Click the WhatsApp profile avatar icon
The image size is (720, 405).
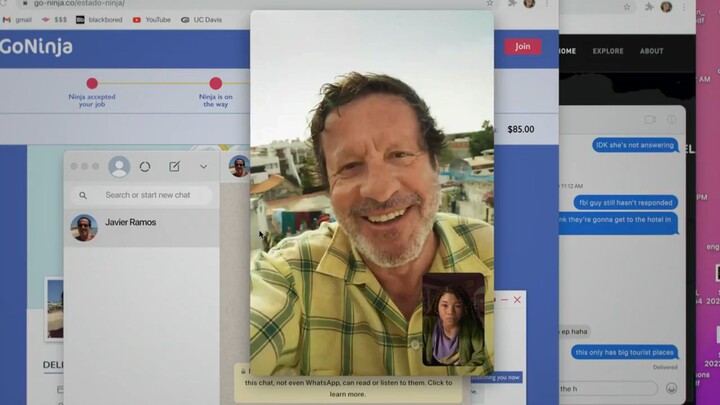click(119, 166)
